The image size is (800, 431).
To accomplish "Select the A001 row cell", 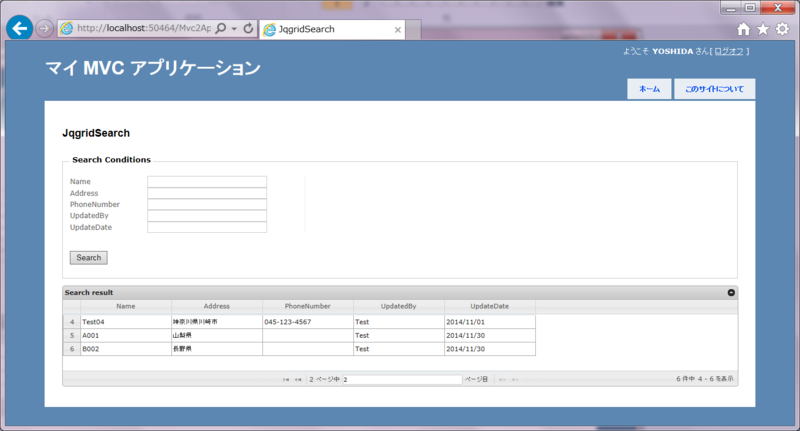I will point(126,335).
